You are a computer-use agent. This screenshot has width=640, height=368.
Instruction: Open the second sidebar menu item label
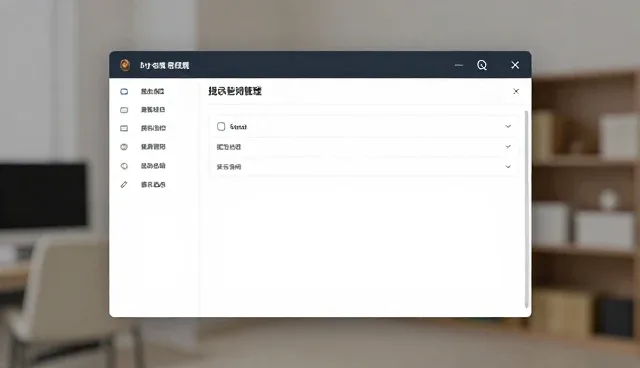[153, 110]
